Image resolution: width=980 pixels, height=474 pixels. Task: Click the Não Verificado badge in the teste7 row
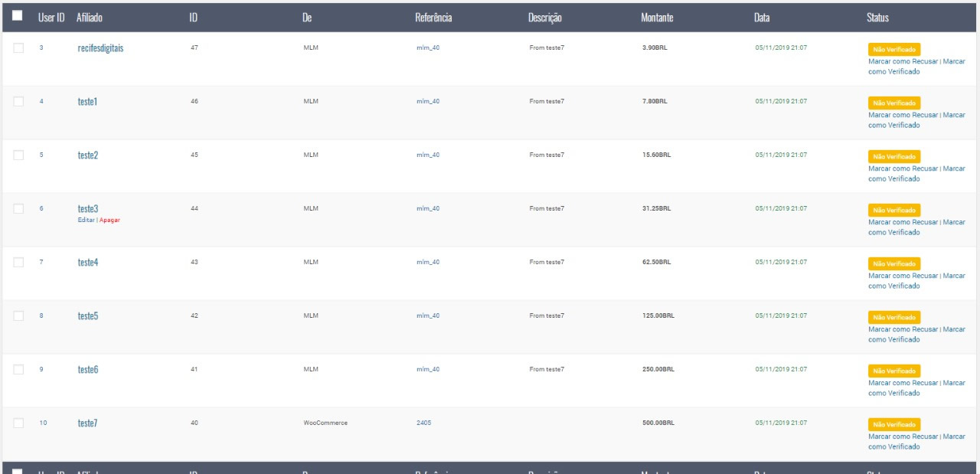pos(894,424)
